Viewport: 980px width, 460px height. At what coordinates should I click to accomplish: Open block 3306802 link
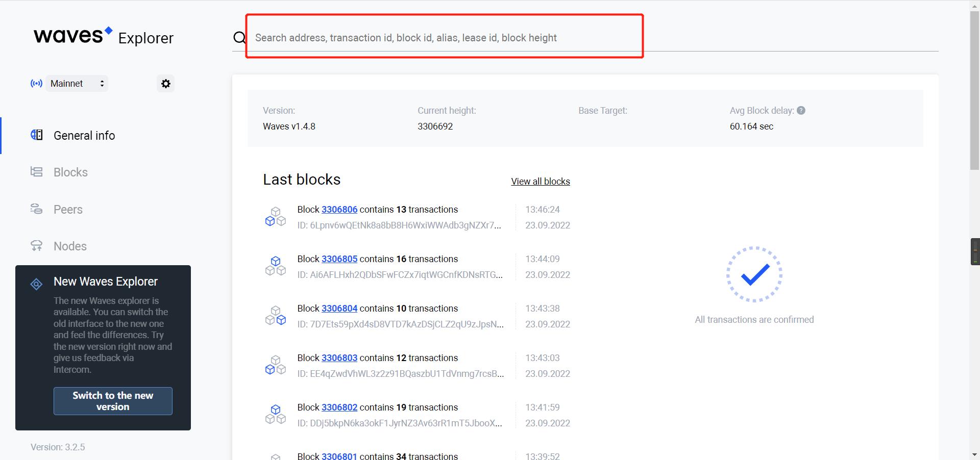(339, 407)
